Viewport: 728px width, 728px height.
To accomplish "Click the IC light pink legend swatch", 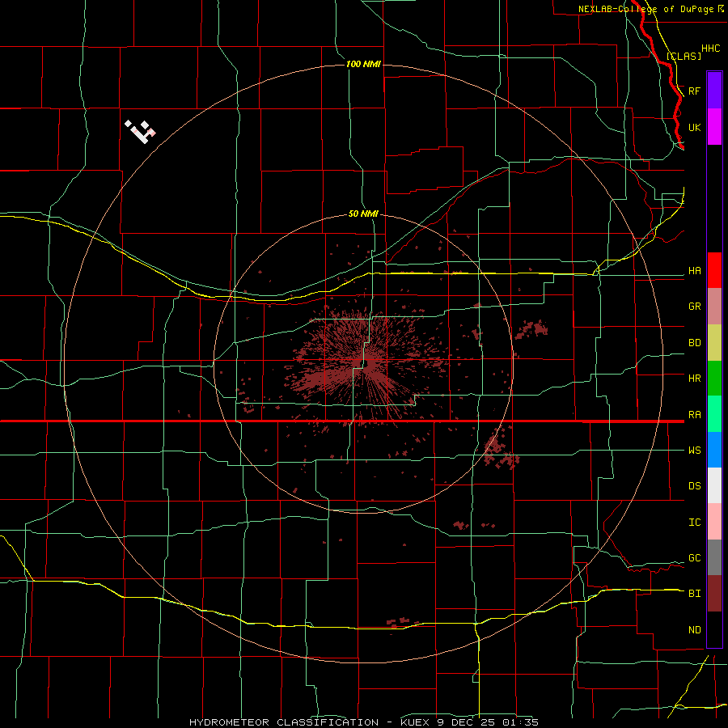I will [714, 522].
